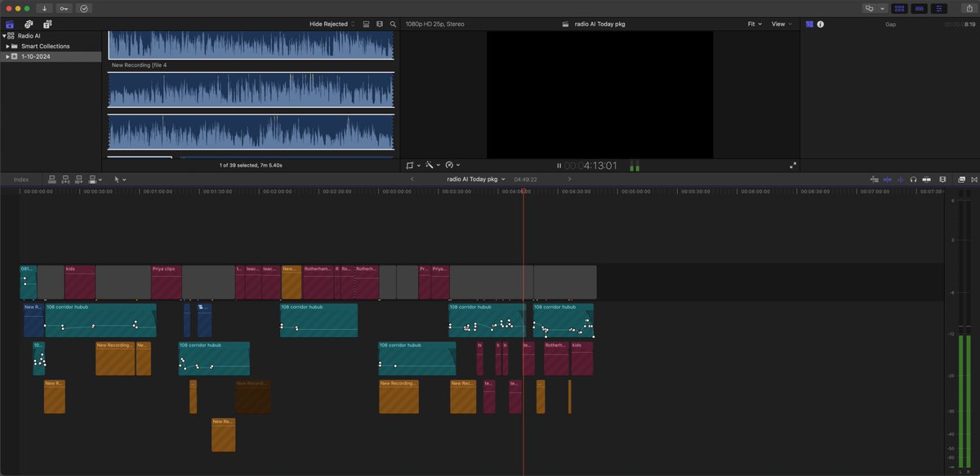Connect selected clip to primary storyline

pyautogui.click(x=52, y=179)
